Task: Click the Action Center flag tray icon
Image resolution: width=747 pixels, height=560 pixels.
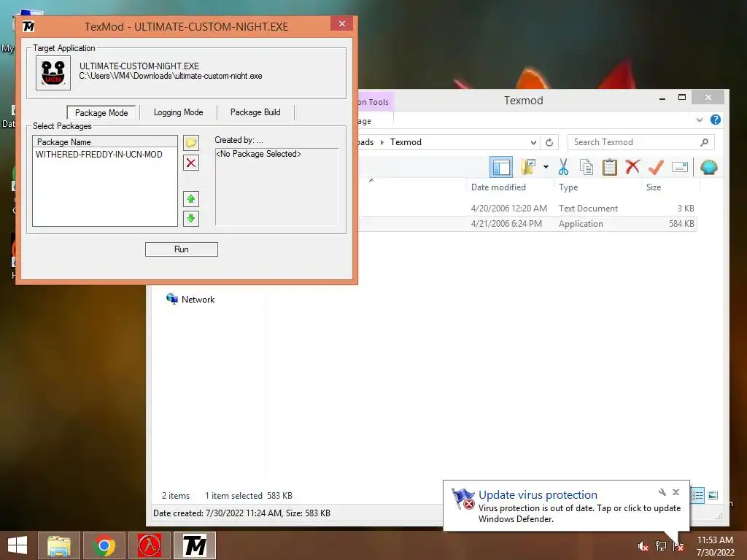Action: tap(678, 546)
